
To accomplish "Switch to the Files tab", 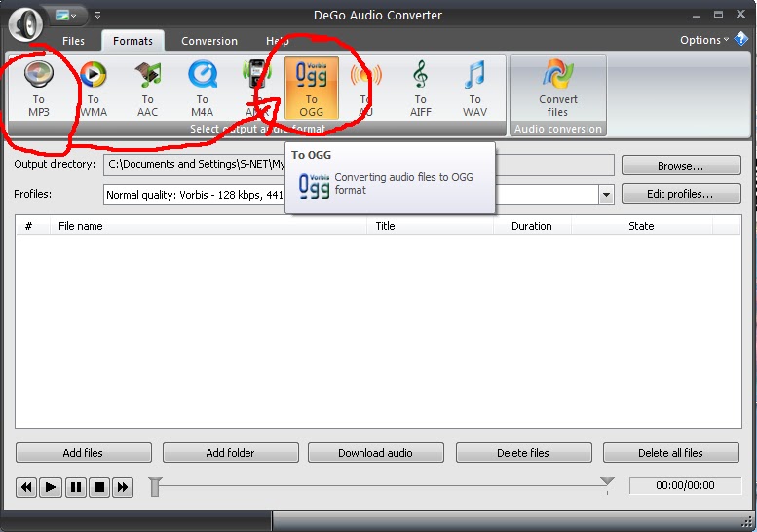I will [x=73, y=41].
